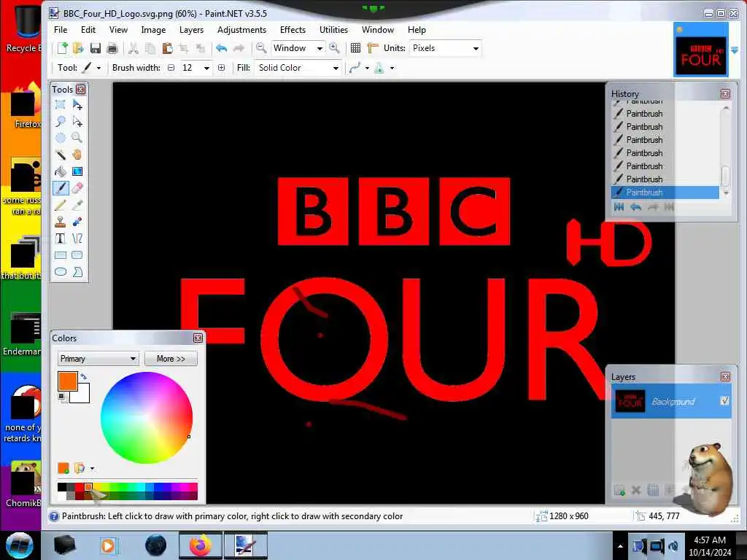747x560 pixels.
Task: Open the palette management dropdown arrow
Action: [93, 469]
